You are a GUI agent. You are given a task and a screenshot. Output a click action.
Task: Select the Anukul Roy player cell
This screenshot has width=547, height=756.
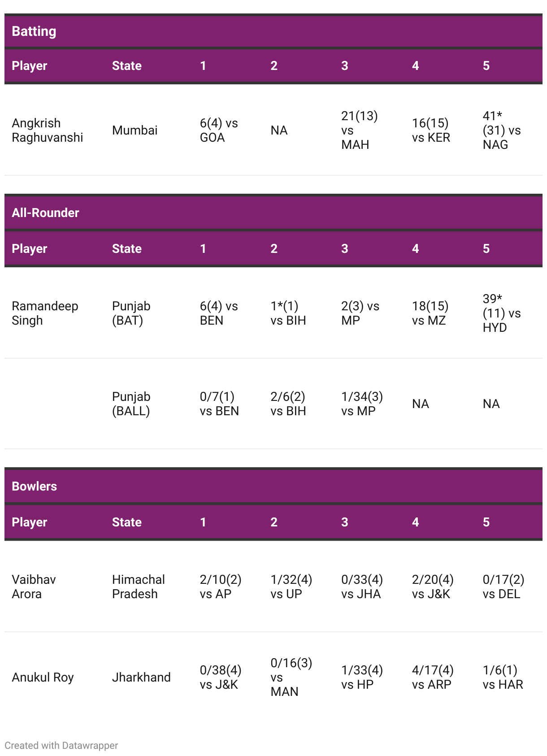[43, 677]
